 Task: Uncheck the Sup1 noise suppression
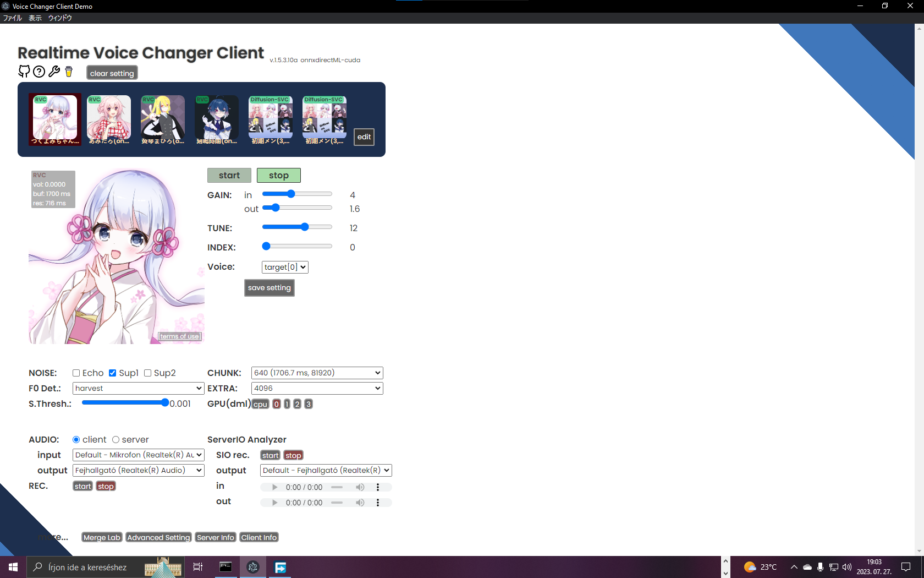(x=112, y=373)
